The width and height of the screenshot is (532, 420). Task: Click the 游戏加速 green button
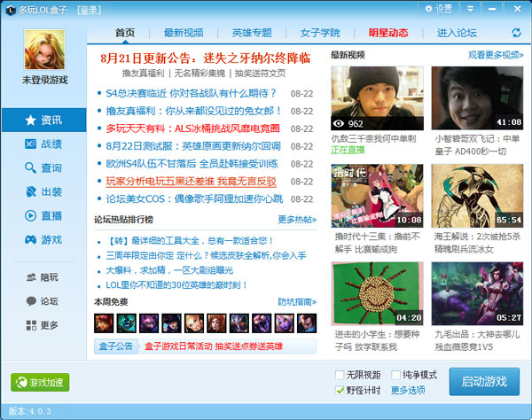pos(40,383)
